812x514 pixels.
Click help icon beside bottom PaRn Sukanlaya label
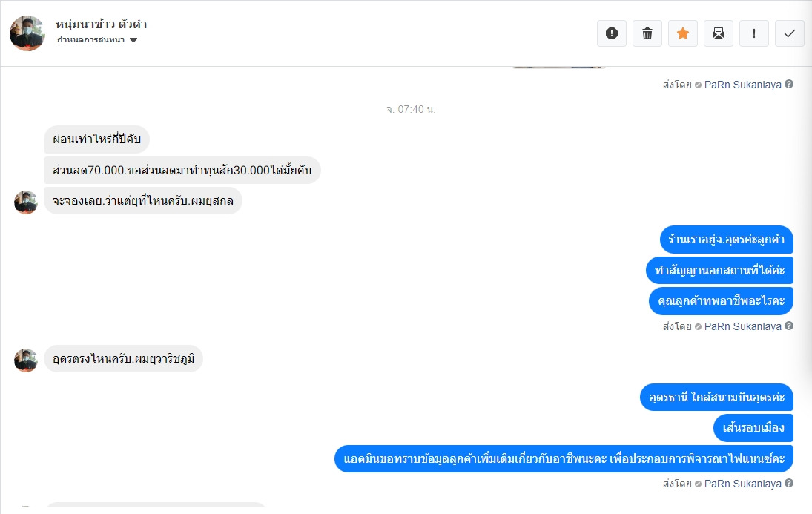point(789,483)
